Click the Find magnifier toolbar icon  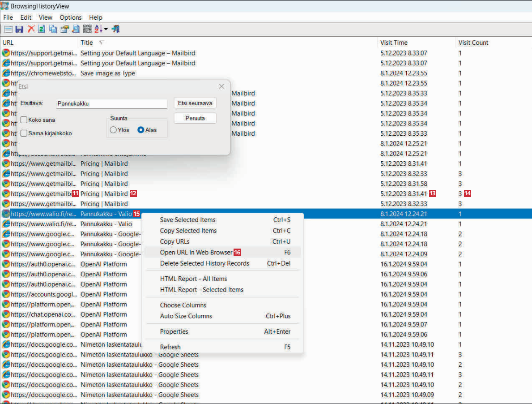[76, 29]
